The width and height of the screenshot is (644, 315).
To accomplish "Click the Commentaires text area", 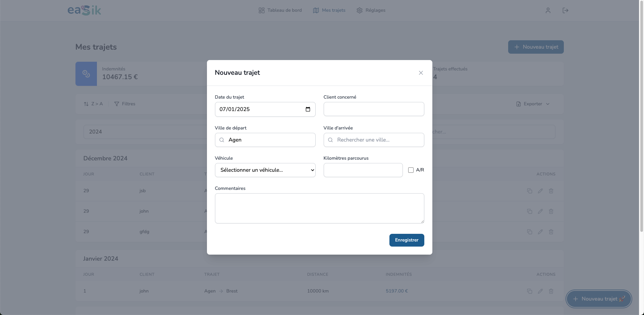I will tap(319, 208).
